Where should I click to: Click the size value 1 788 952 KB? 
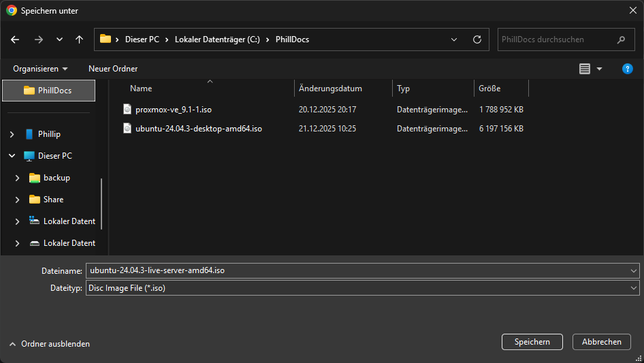pyautogui.click(x=501, y=110)
